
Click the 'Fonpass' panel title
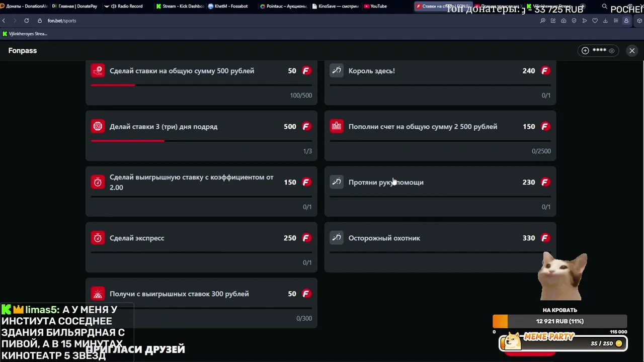pyautogui.click(x=23, y=50)
